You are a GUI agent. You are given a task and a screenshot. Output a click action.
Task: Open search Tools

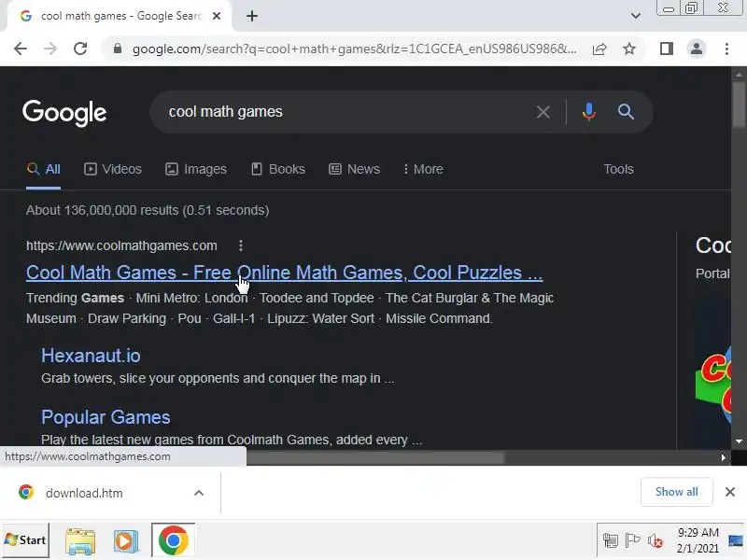coord(618,169)
